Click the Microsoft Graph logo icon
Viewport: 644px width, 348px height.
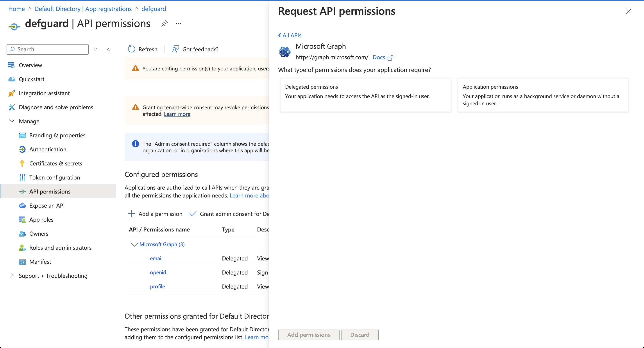pos(284,52)
